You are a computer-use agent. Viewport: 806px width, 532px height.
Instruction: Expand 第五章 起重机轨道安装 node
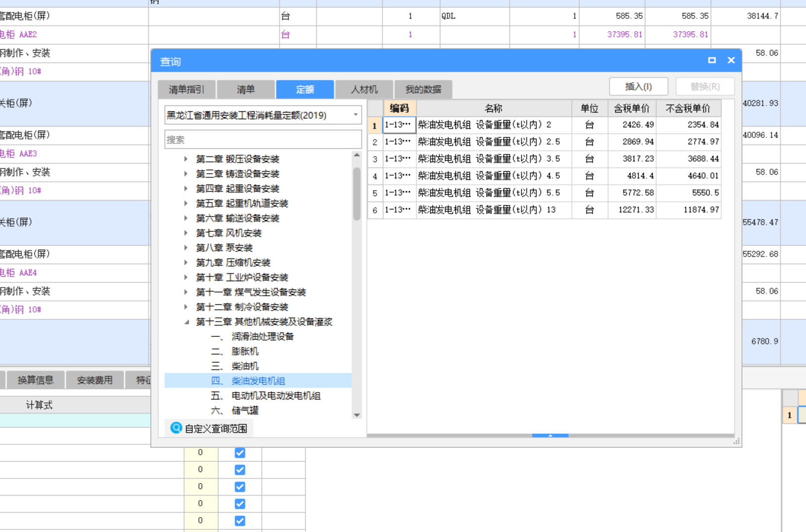point(186,203)
